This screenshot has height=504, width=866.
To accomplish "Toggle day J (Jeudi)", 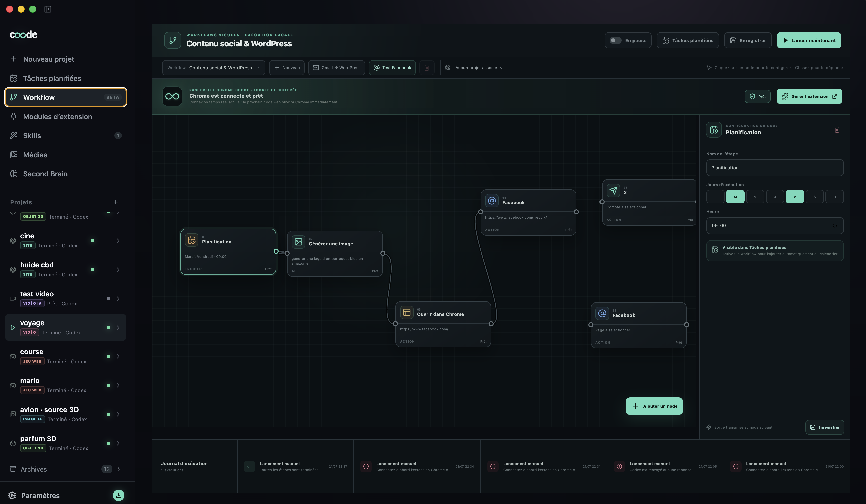I will point(775,197).
